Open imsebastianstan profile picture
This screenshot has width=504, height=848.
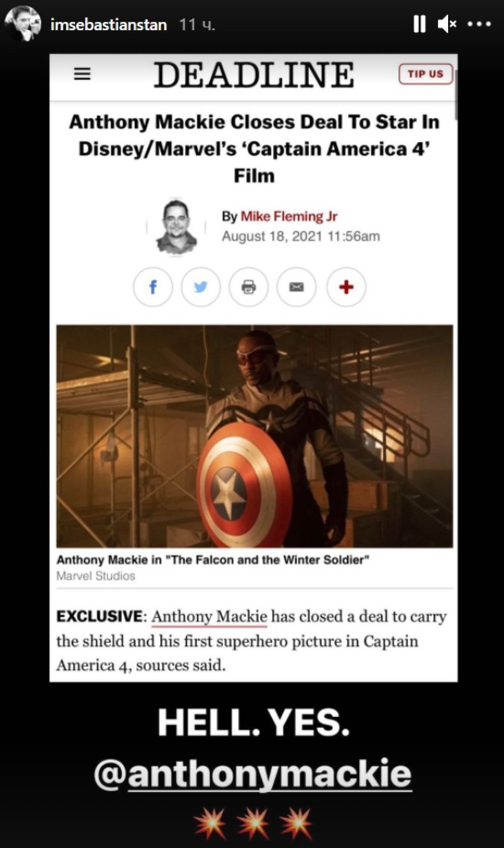click(x=23, y=24)
